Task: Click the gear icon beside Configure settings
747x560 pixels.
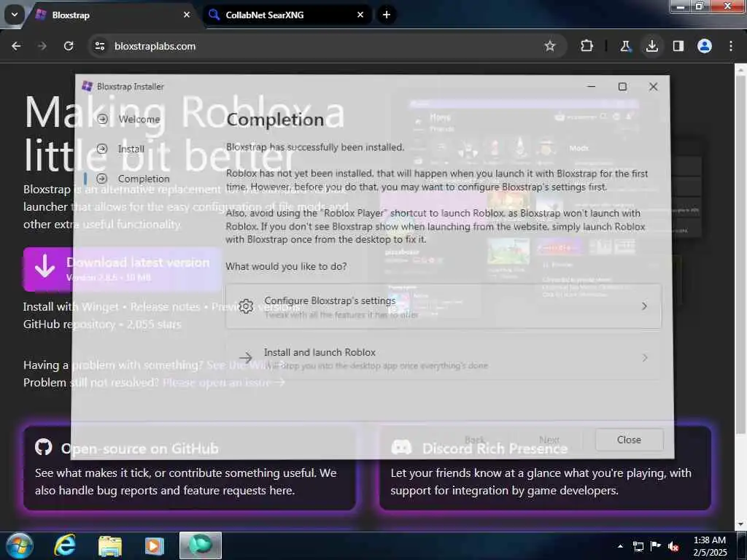Action: (246, 306)
